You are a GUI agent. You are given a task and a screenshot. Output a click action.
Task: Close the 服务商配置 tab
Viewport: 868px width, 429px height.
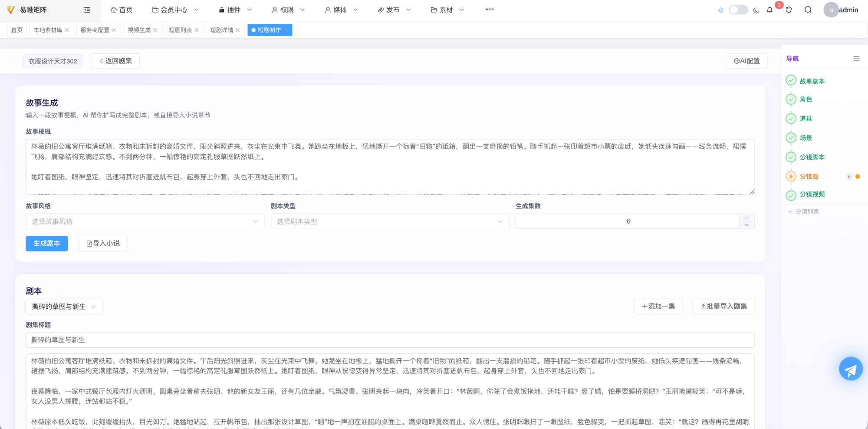pyautogui.click(x=114, y=30)
